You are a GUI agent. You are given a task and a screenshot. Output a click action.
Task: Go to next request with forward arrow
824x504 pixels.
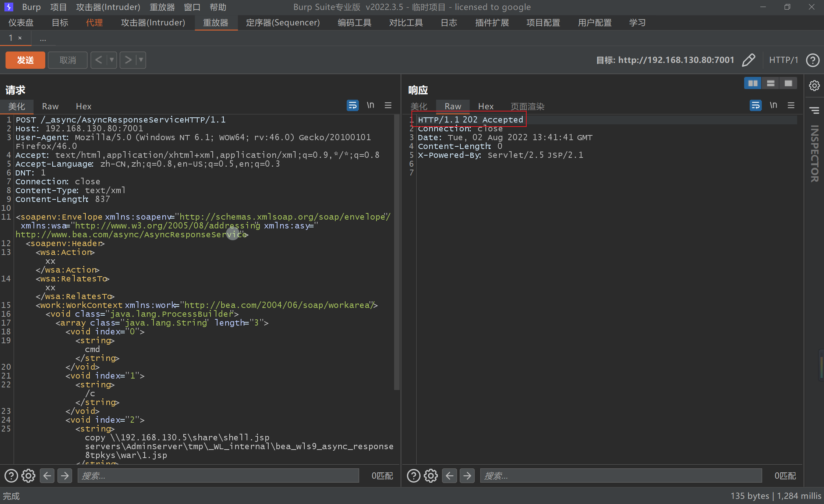[128, 60]
